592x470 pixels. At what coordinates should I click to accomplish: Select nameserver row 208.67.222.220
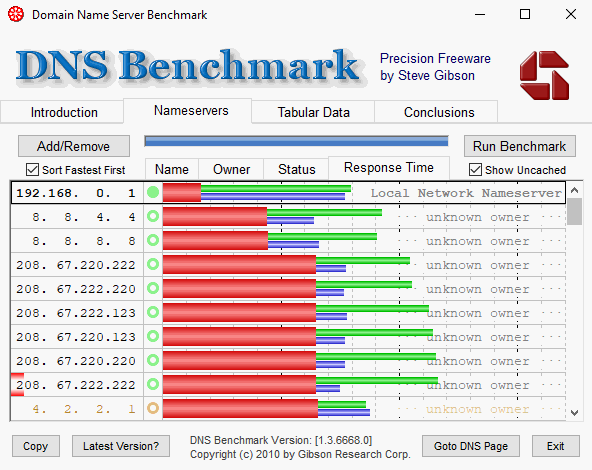coord(288,288)
